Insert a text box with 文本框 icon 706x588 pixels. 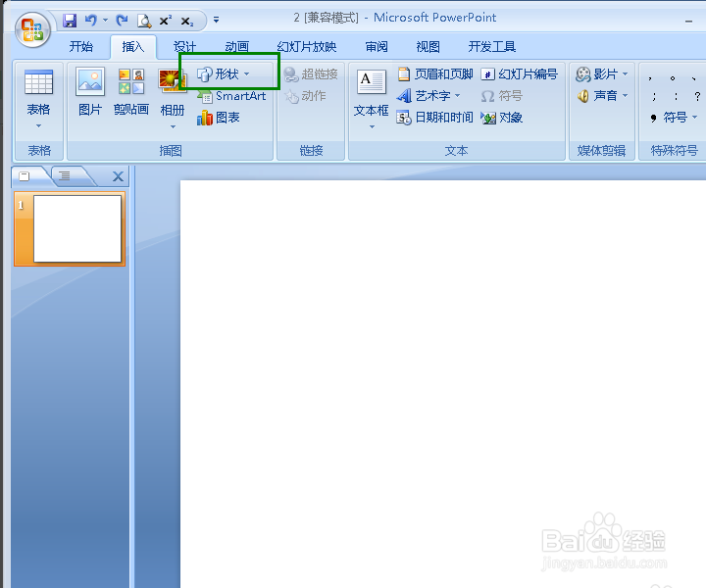tap(371, 82)
